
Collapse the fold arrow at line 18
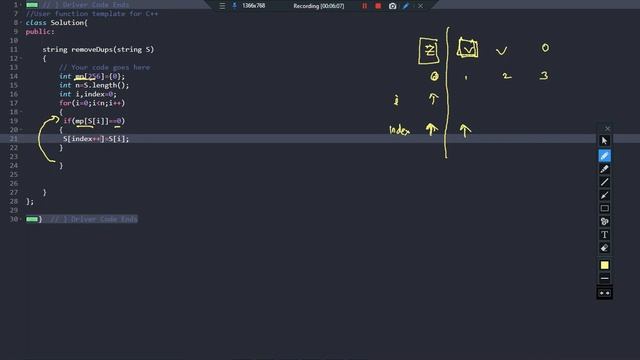pyautogui.click(x=21, y=112)
